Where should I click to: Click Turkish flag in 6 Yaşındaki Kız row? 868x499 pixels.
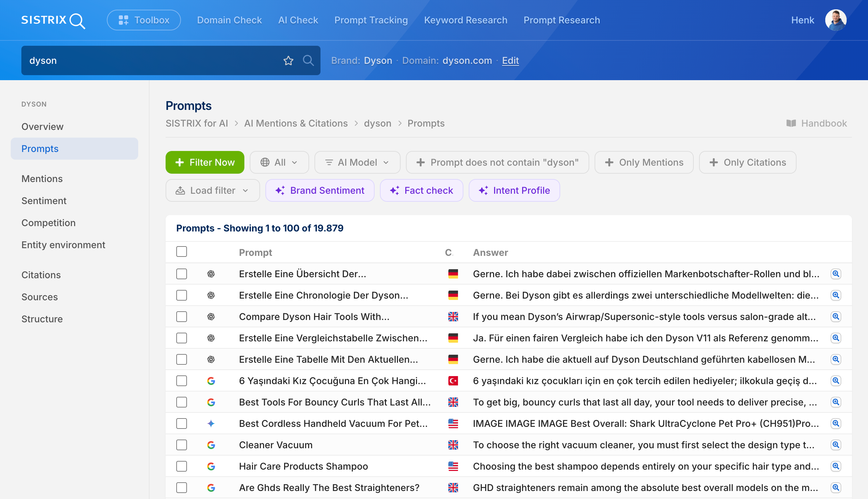pos(453,381)
